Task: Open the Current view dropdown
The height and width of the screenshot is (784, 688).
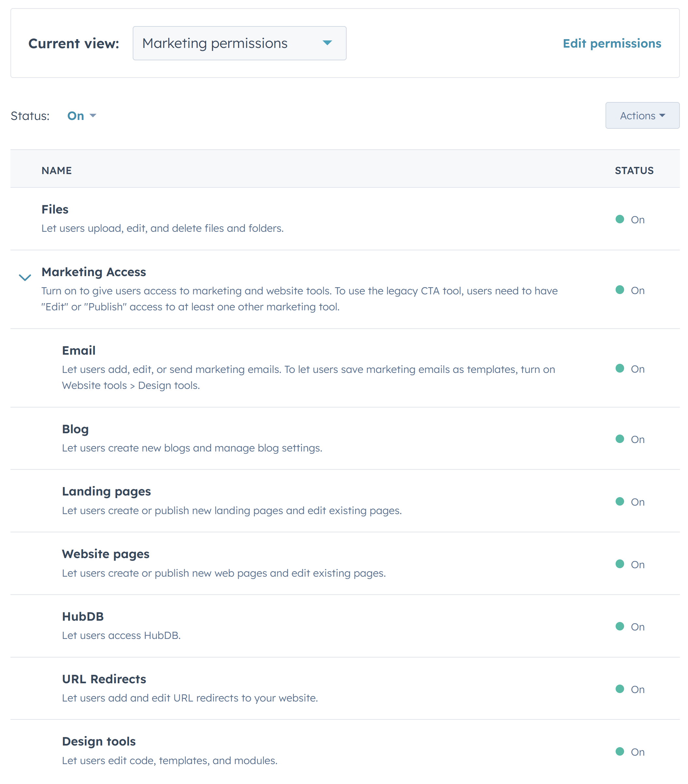Action: point(239,43)
